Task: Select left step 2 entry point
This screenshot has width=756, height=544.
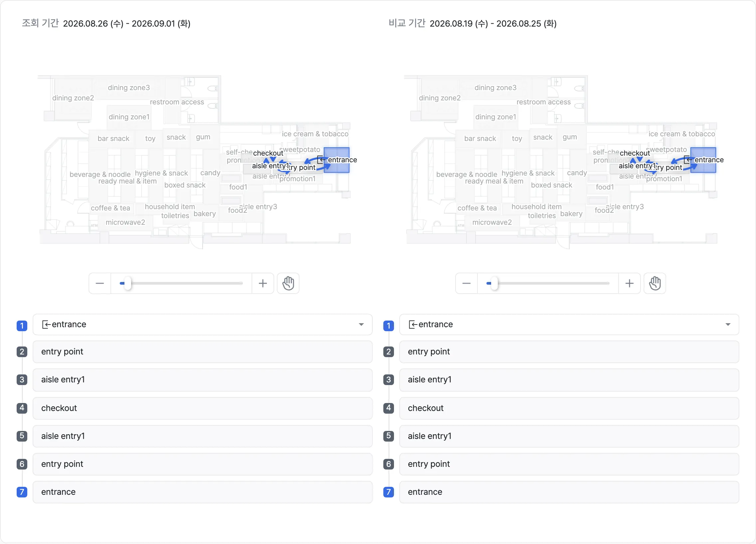Action: pos(202,352)
